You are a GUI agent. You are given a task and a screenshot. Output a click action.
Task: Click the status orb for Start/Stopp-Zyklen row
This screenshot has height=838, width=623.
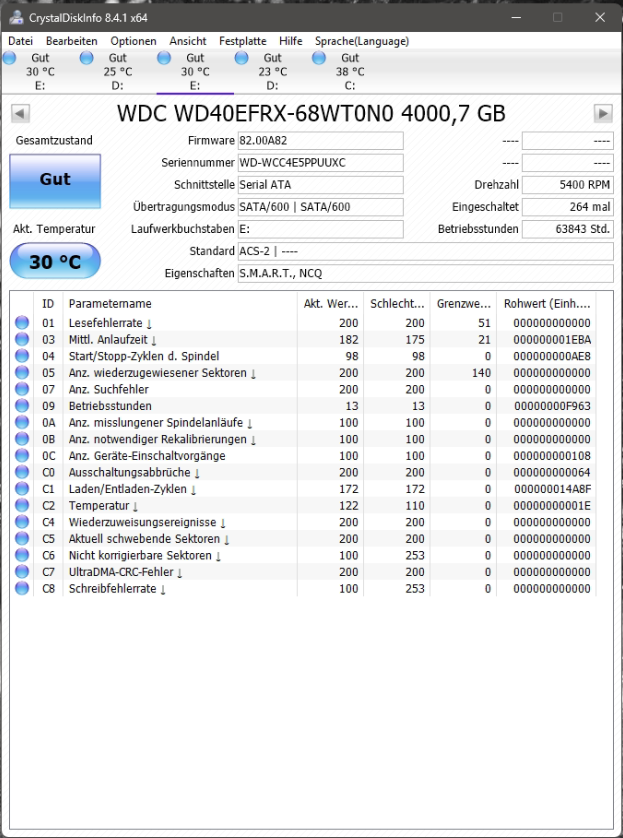pos(22,356)
